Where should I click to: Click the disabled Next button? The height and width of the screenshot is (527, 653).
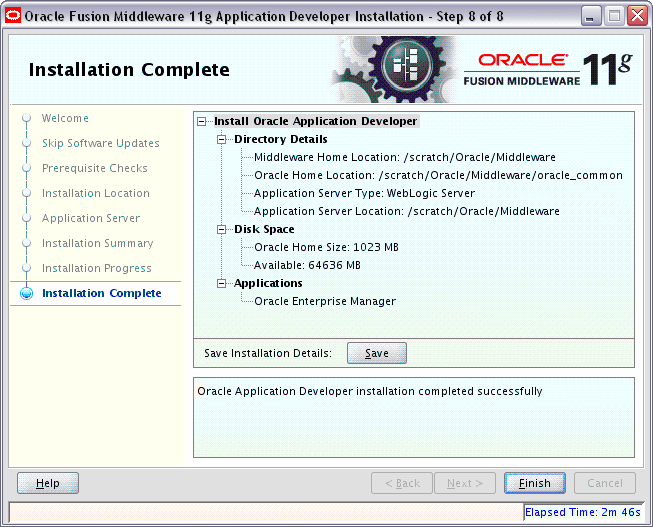coord(465,483)
